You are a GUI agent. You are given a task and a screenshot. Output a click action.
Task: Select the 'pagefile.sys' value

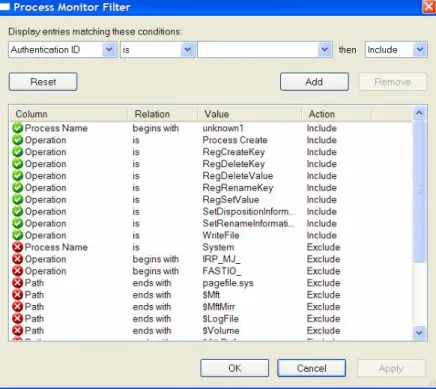[228, 283]
